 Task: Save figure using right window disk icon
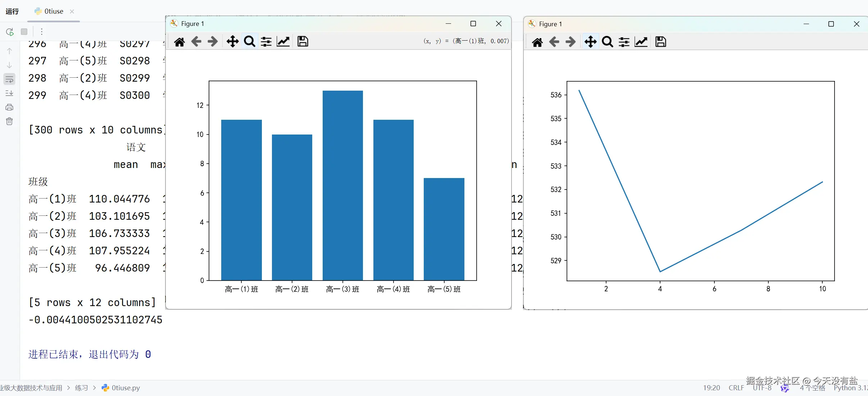(660, 42)
